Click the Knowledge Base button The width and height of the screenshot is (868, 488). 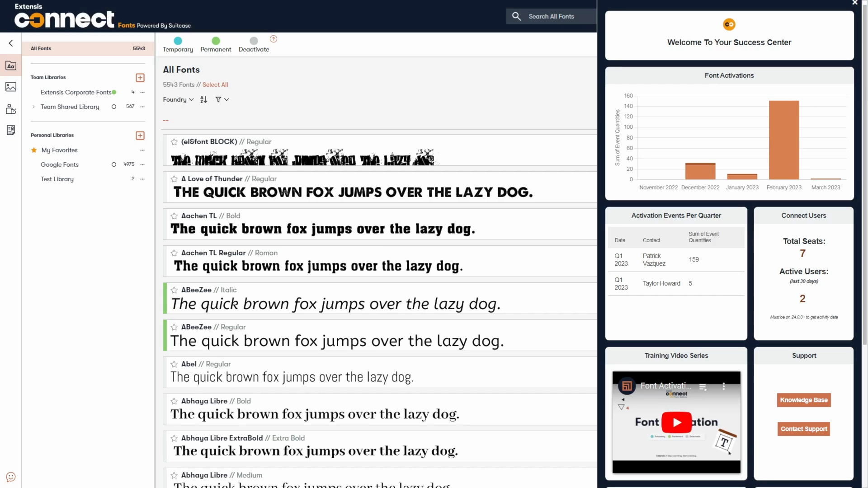(803, 400)
